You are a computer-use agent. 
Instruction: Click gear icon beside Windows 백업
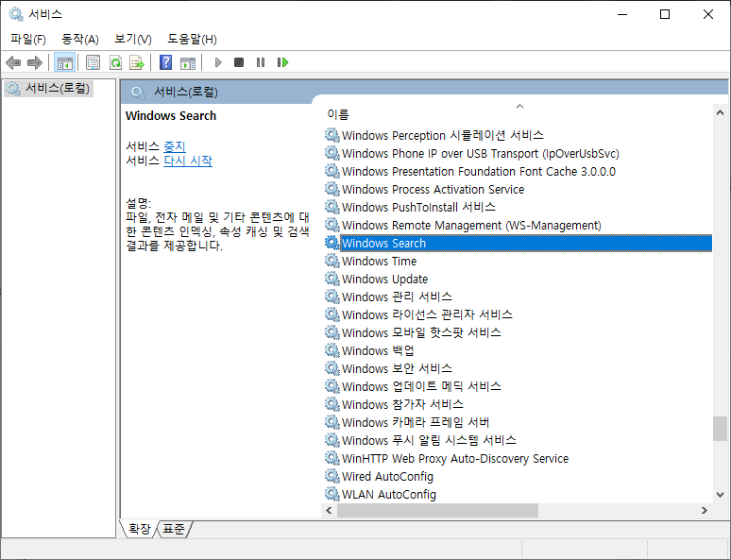331,350
